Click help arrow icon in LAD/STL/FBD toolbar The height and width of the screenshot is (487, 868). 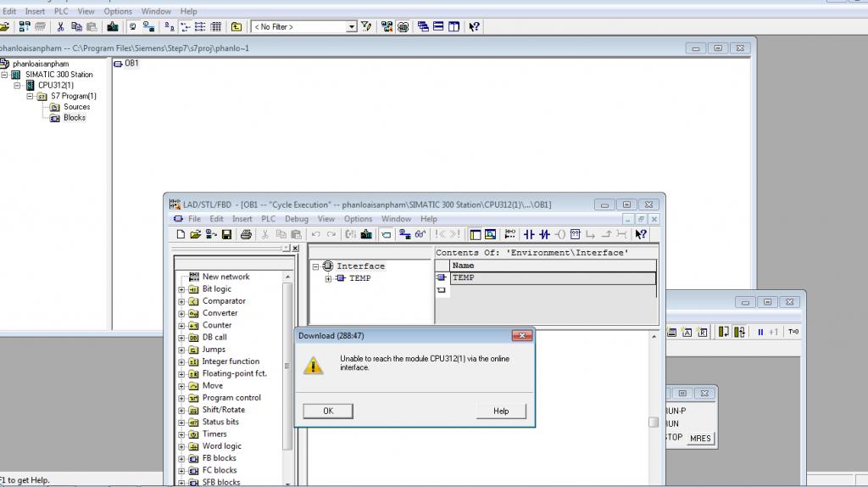(641, 234)
